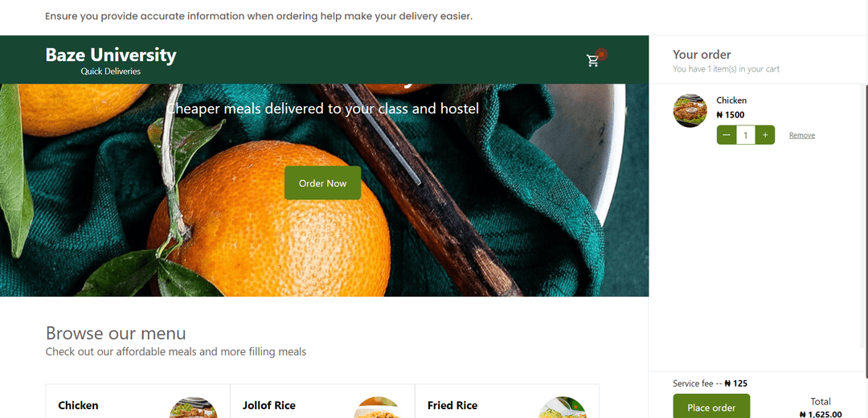The image size is (868, 418).
Task: Increase Chicken quantity with plus button
Action: (765, 135)
